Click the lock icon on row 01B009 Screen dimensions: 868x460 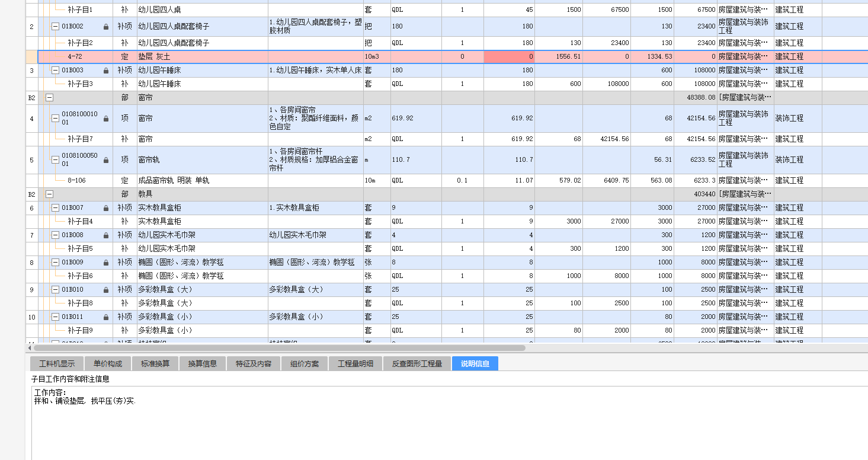pyautogui.click(x=106, y=263)
